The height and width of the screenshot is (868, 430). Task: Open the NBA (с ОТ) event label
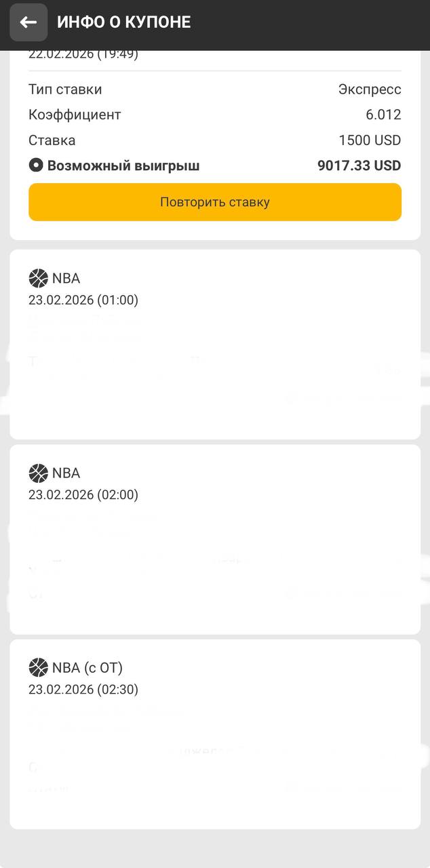tap(87, 667)
